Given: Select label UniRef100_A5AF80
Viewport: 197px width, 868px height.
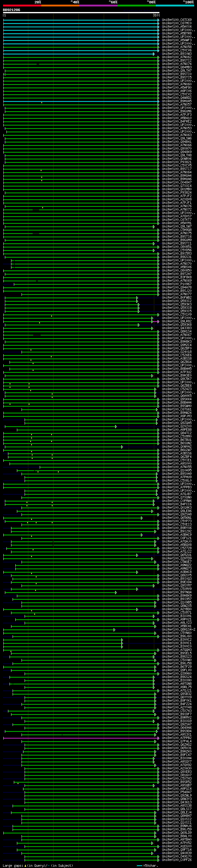Looking at the screenshot, I should (177, 88).
